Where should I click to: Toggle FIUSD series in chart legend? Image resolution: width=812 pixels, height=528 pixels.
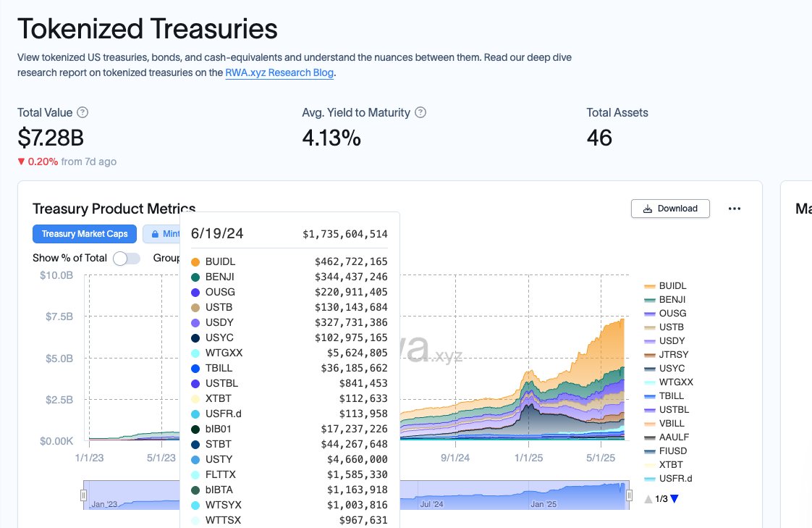click(665, 451)
